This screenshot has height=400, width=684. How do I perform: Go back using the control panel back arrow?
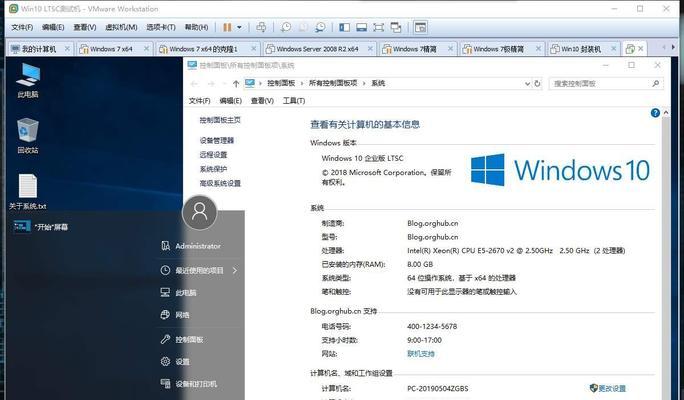(x=195, y=84)
